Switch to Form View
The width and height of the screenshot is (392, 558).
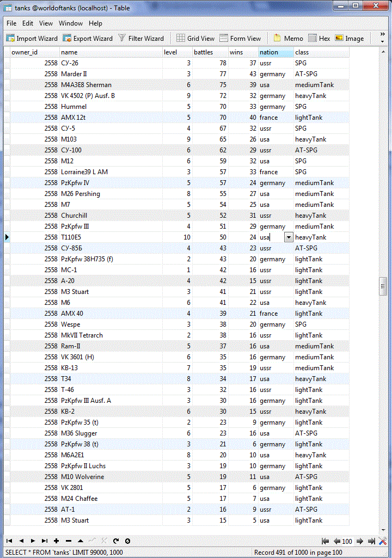240,38
